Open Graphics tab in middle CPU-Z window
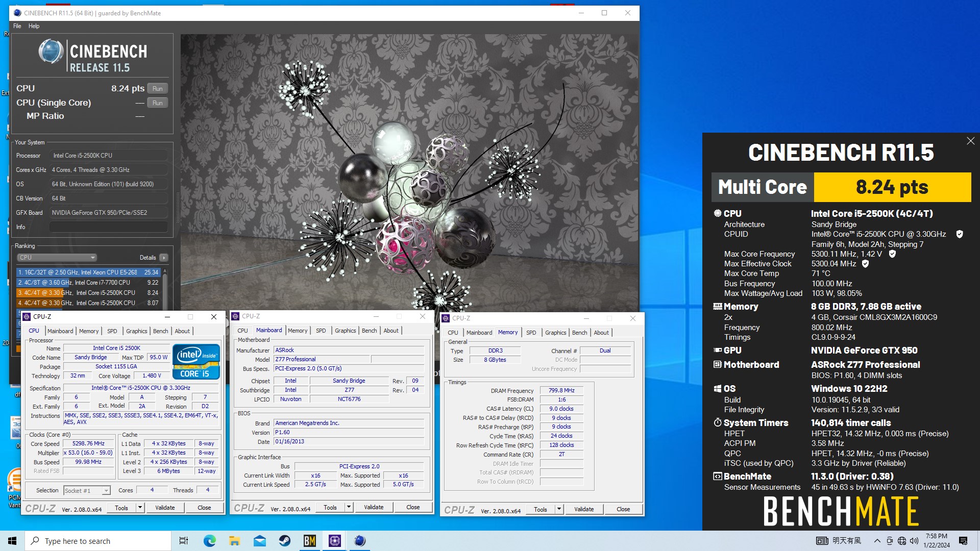The image size is (980, 551). 346,331
